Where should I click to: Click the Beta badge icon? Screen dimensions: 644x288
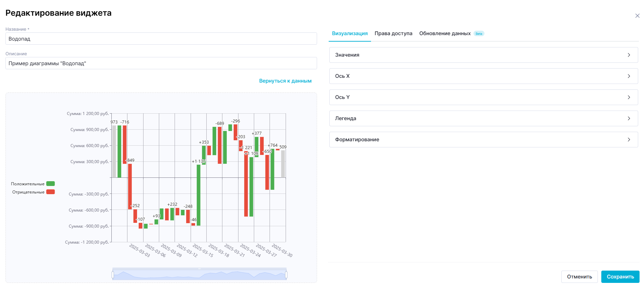479,33
